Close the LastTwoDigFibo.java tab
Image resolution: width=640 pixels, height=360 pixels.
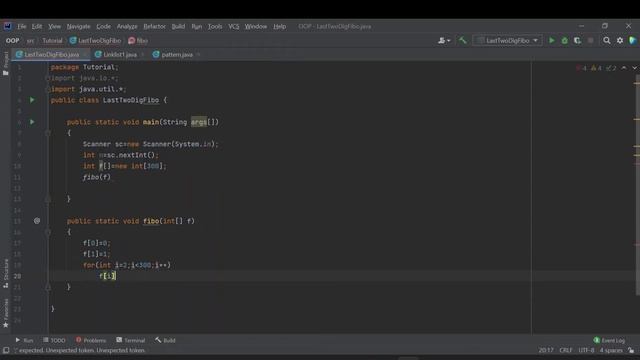tap(85, 55)
